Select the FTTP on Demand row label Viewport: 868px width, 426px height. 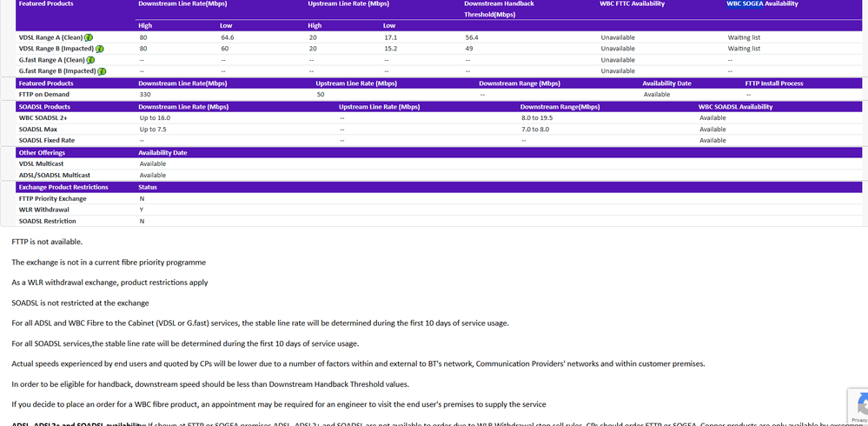coord(44,95)
